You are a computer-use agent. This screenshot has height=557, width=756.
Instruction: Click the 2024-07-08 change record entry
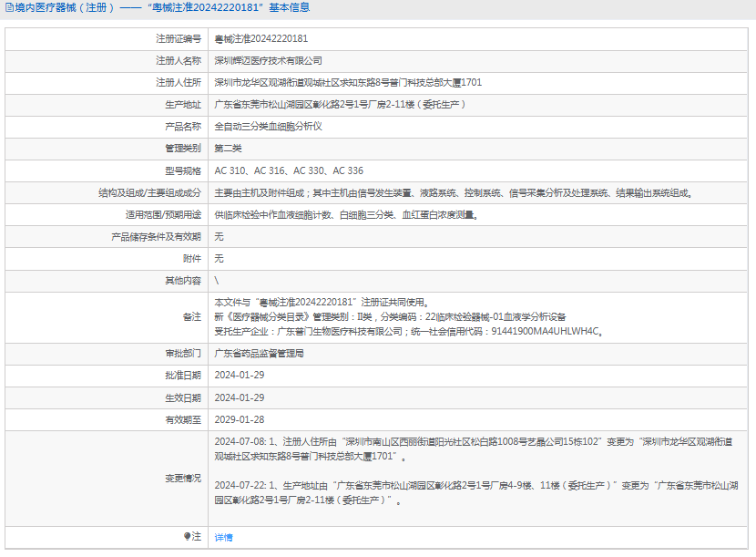[474, 449]
